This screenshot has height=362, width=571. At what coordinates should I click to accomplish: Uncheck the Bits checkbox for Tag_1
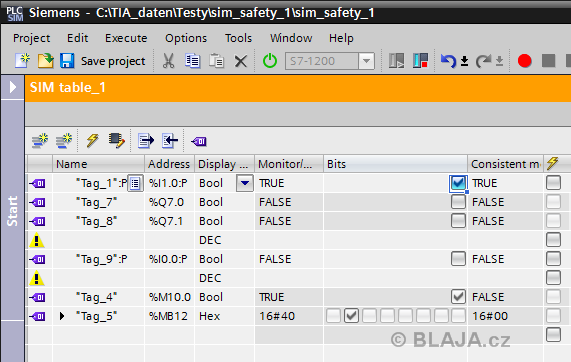(458, 183)
